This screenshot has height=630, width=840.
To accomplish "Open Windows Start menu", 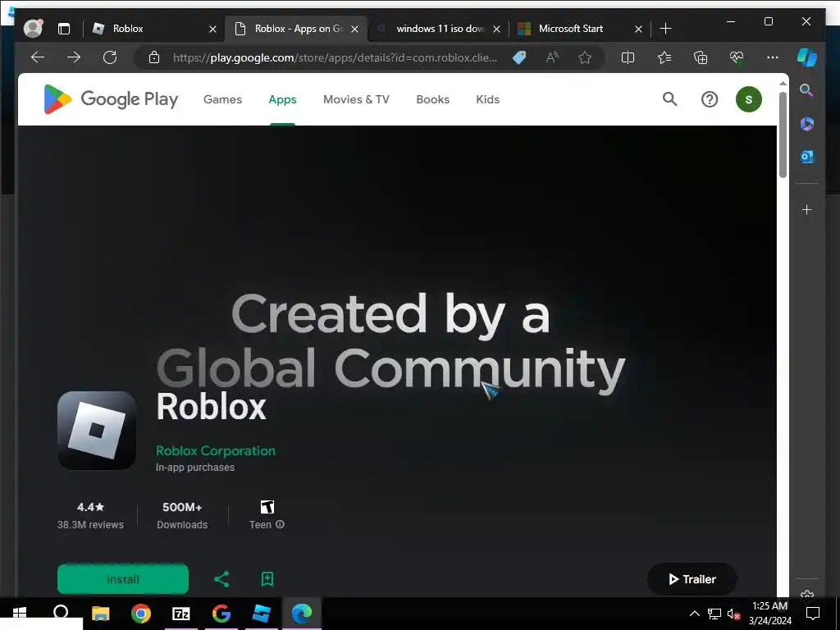I will click(x=20, y=614).
